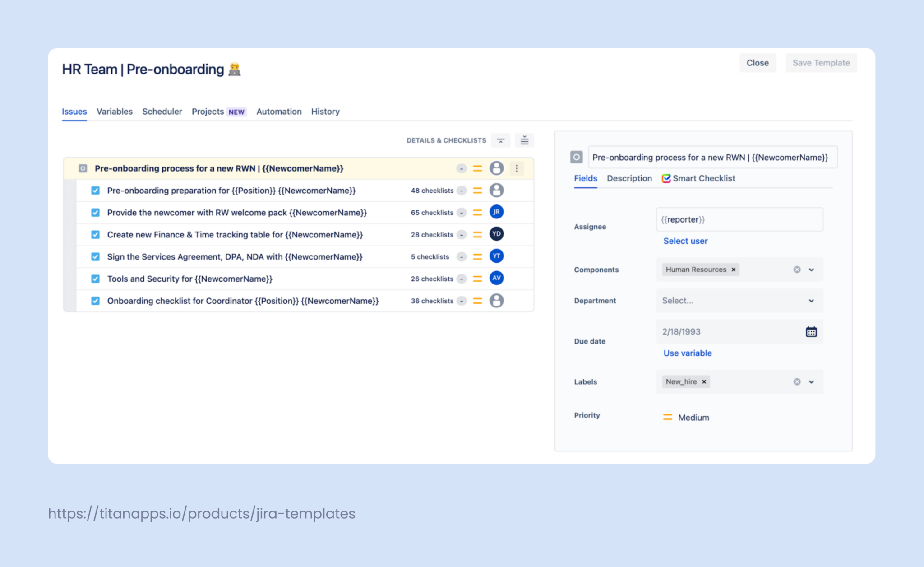
Task: Click the Select user link under Assignee
Action: click(x=685, y=241)
